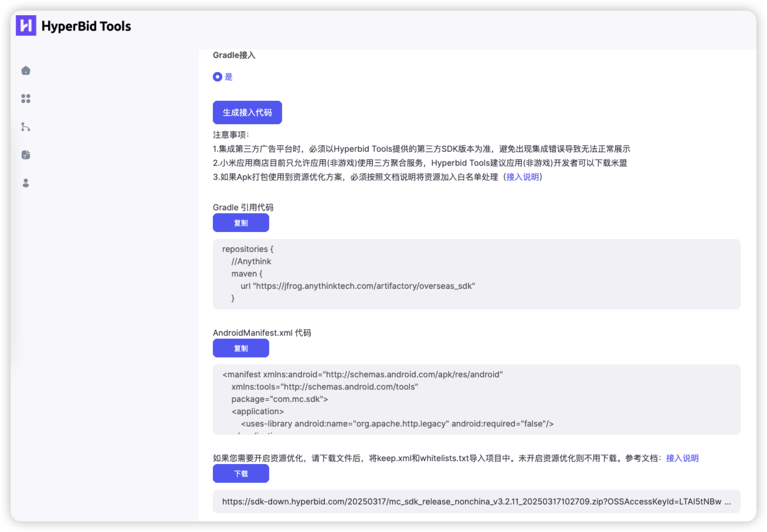Click note 1 about 集成第三方广告平台
Image resolution: width=767 pixels, height=532 pixels.
pos(422,149)
